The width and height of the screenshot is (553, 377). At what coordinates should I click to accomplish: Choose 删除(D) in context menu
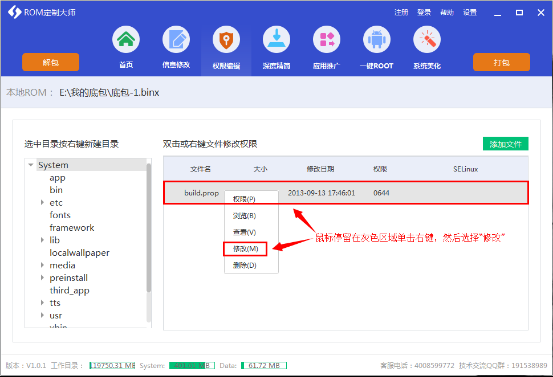pos(244,265)
